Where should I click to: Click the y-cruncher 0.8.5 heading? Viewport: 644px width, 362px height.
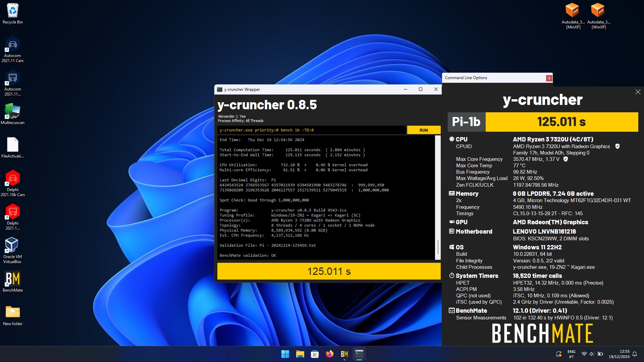pos(267,105)
